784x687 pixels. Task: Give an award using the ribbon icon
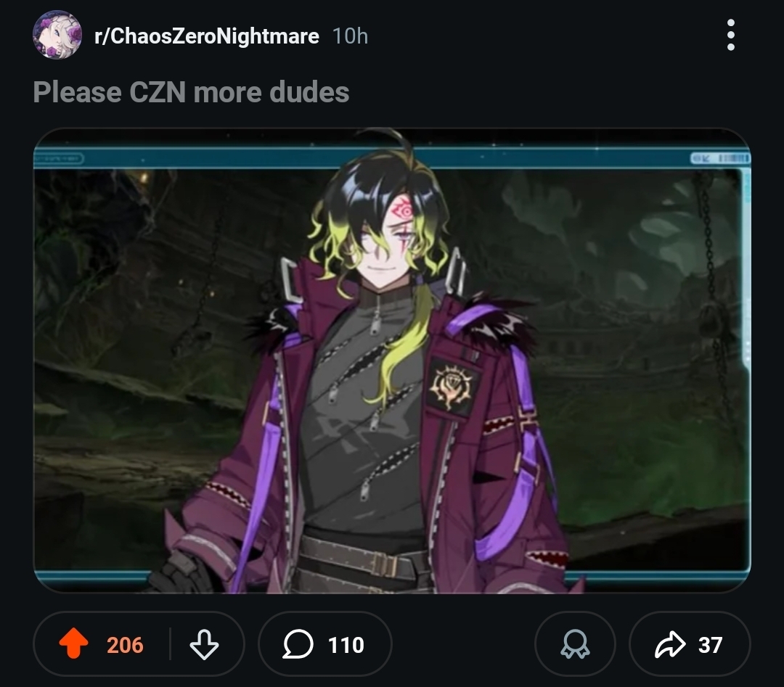pos(575,644)
